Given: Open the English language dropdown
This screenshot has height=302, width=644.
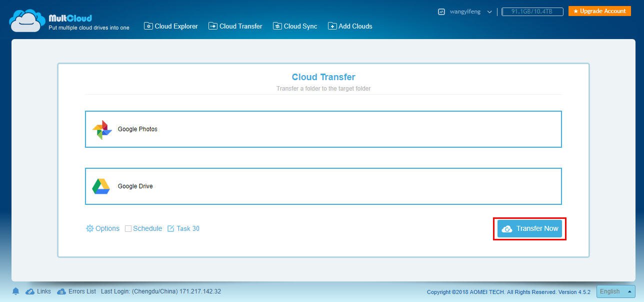Looking at the screenshot, I should pyautogui.click(x=616, y=291).
